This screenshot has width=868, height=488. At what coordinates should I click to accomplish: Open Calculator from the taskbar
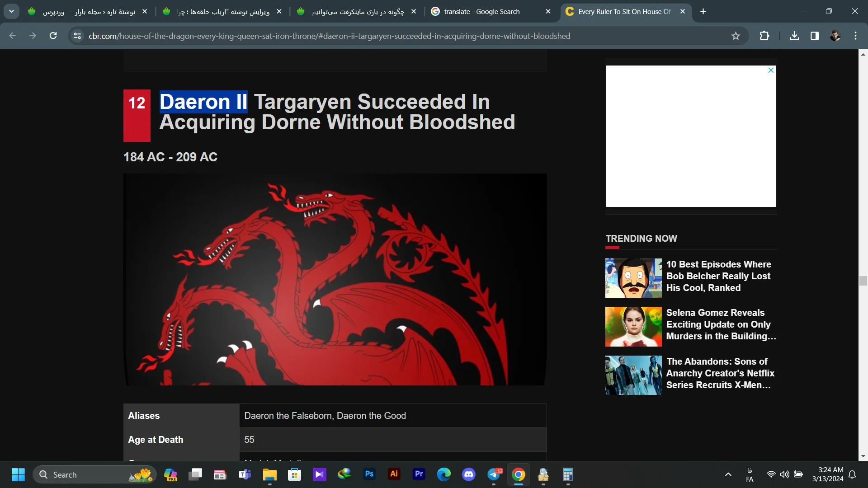click(568, 474)
